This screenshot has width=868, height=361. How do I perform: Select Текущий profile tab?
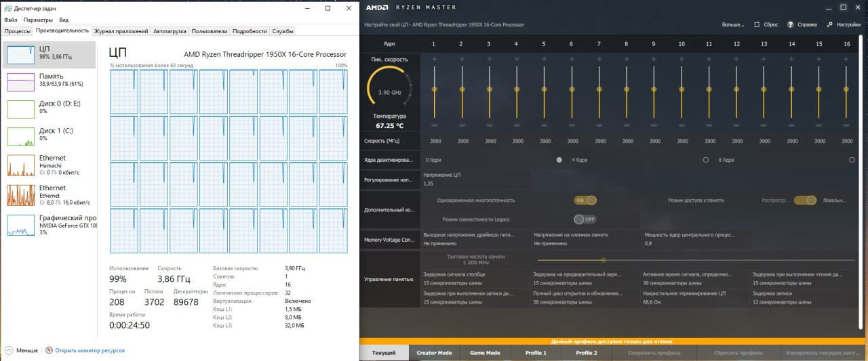click(x=384, y=353)
